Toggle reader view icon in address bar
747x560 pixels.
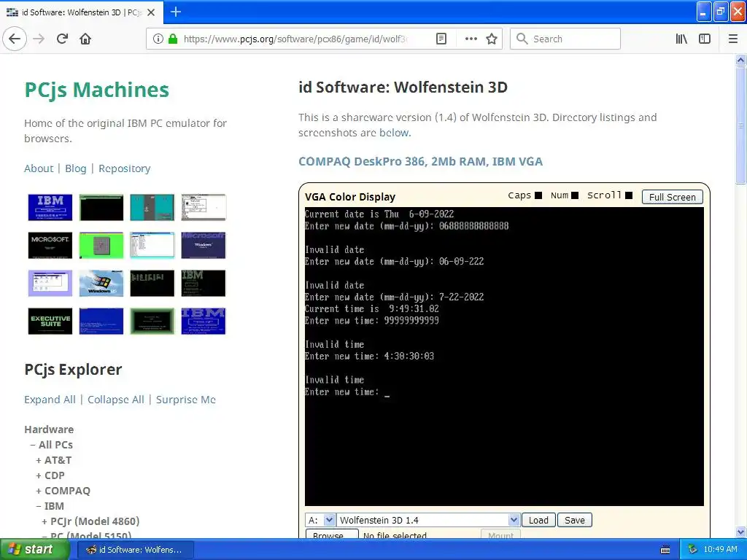click(441, 39)
